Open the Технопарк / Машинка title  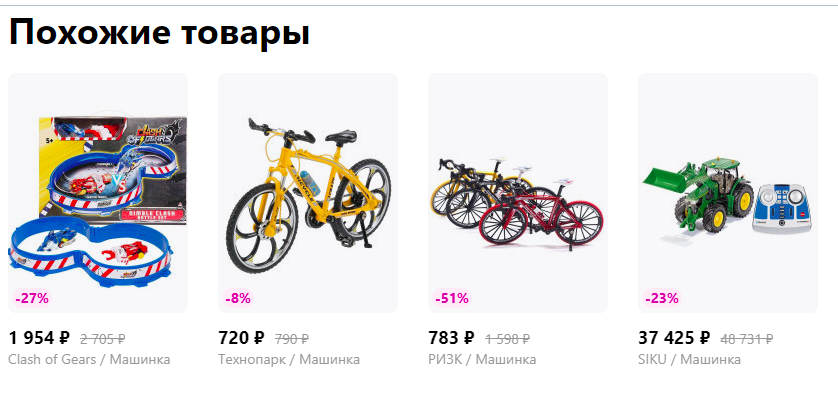[x=289, y=359]
